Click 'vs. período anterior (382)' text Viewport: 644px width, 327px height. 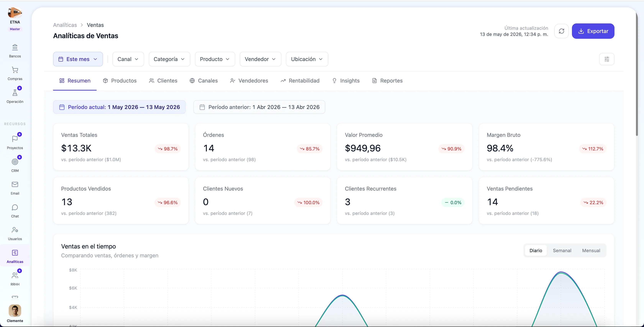click(89, 213)
